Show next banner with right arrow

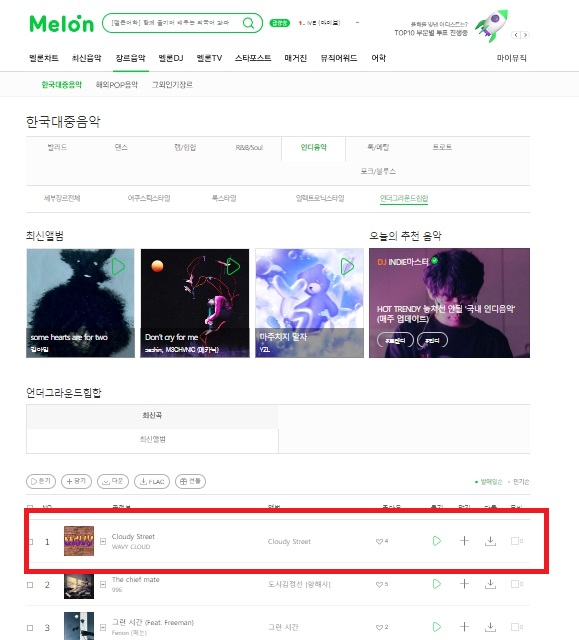[526, 35]
